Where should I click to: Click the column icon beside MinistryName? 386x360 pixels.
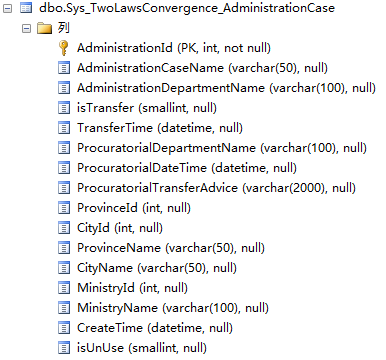[x=64, y=308]
